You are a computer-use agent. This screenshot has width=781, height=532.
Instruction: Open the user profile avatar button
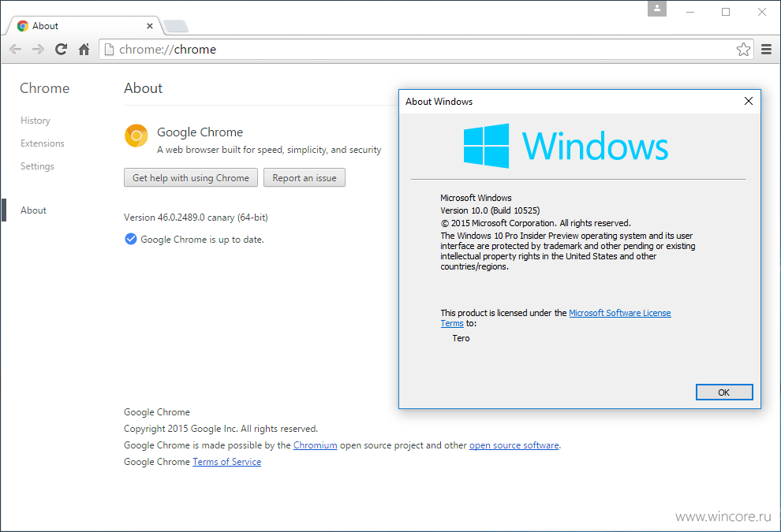[x=657, y=9]
